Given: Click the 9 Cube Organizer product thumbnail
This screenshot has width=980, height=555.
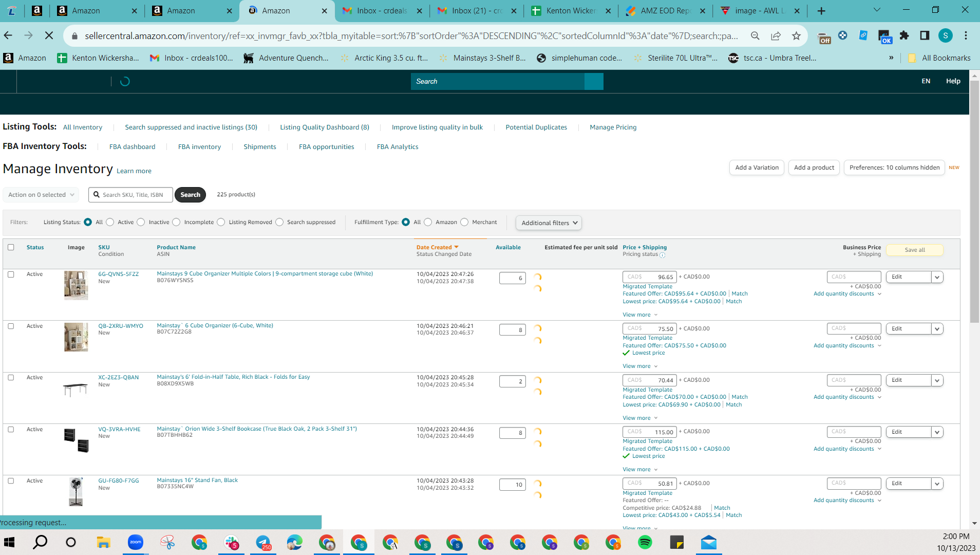Looking at the screenshot, I should click(76, 285).
